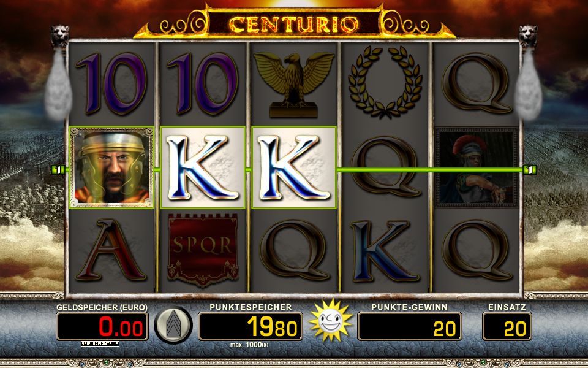
Task: Click the Geldspeicher Euro balance display
Action: (102, 326)
